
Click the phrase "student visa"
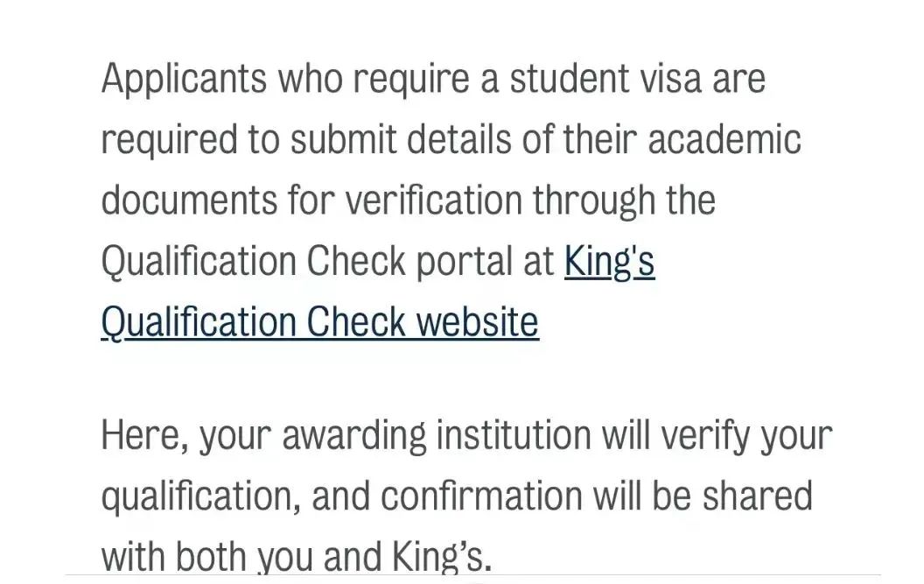(605, 79)
